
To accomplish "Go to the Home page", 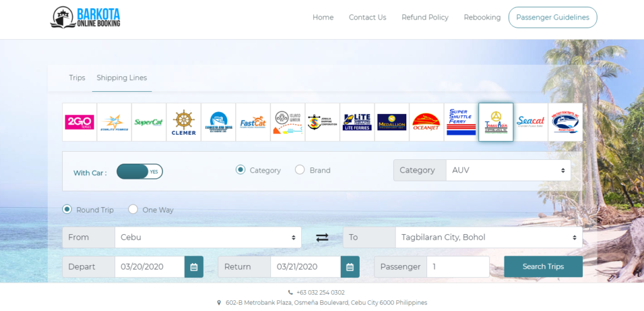I will (323, 17).
